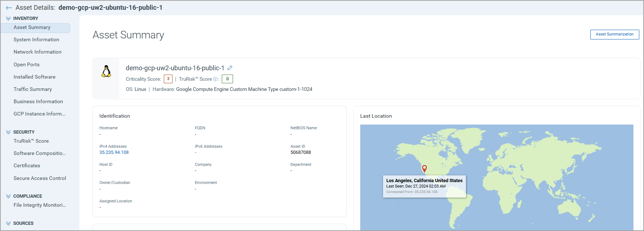The width and height of the screenshot is (644, 231).
Task: Collapse the INVENTORY section chevron
Action: pyautogui.click(x=8, y=18)
